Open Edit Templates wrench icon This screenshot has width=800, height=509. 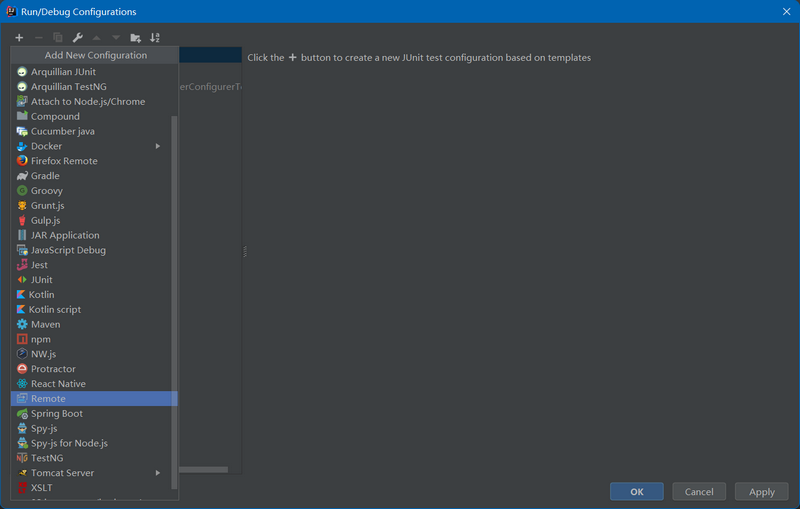pyautogui.click(x=78, y=37)
